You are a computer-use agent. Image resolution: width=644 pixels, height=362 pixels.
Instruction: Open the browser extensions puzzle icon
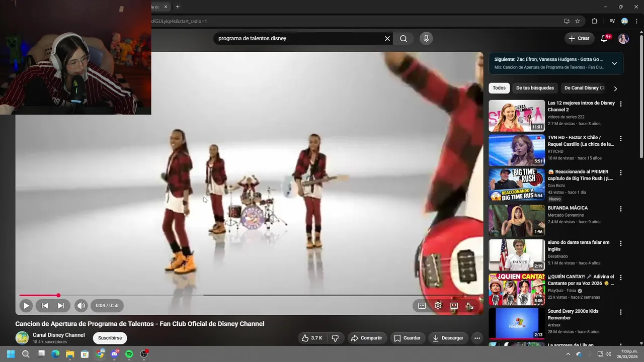(x=594, y=21)
